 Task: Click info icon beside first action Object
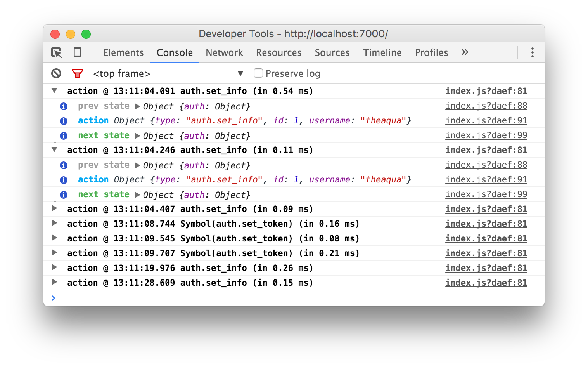(x=64, y=121)
